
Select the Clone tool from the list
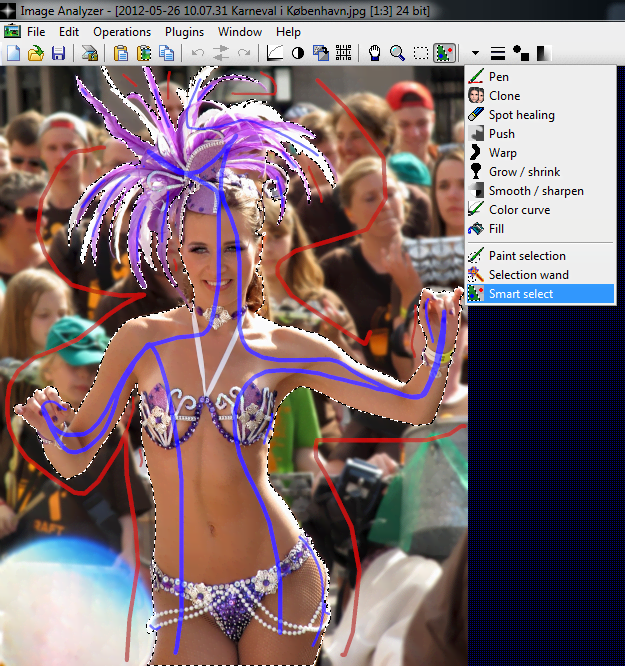(x=504, y=96)
